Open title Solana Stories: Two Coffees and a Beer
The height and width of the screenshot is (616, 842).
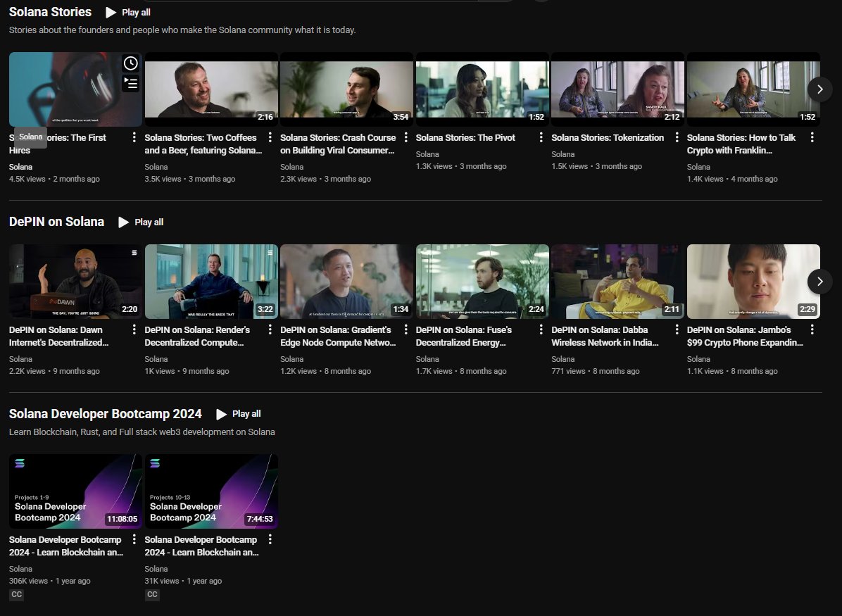pyautogui.click(x=203, y=144)
